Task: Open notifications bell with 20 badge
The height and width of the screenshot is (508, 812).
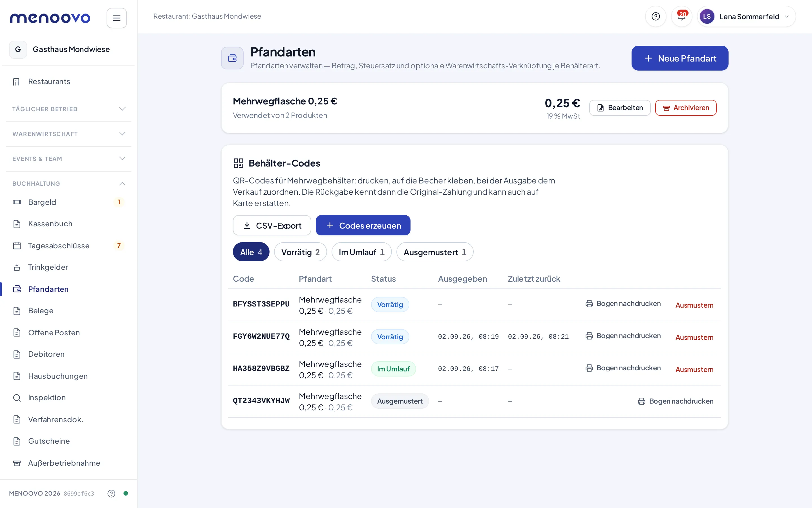Action: click(681, 16)
